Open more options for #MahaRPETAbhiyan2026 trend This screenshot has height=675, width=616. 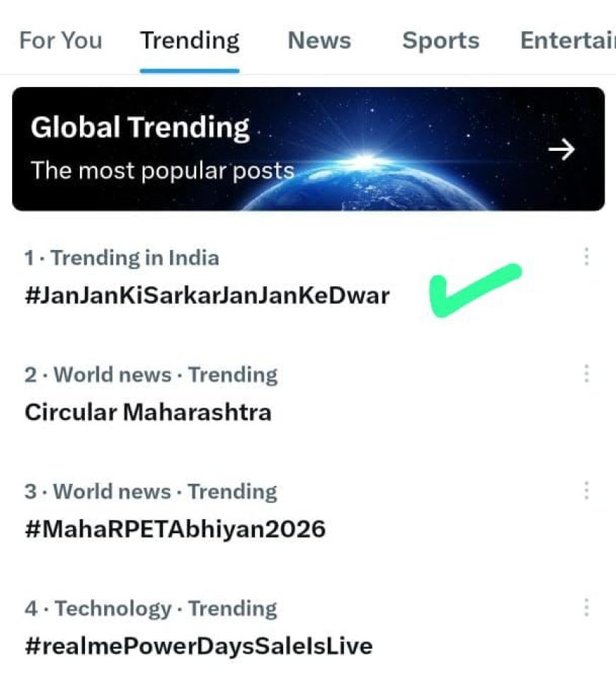point(586,491)
